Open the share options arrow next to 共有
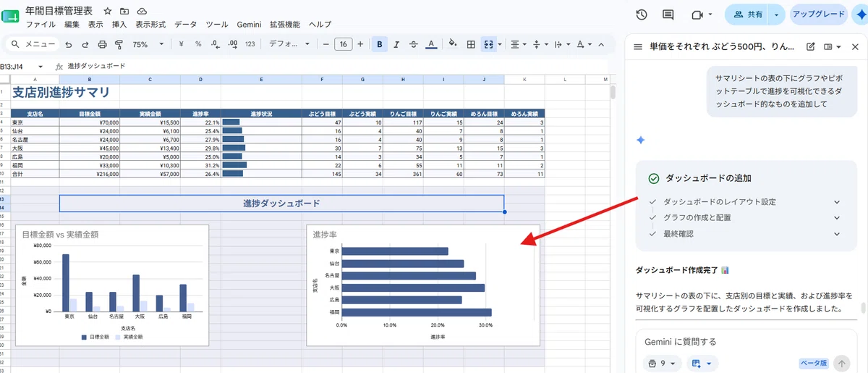The height and width of the screenshot is (373, 868). (x=778, y=14)
